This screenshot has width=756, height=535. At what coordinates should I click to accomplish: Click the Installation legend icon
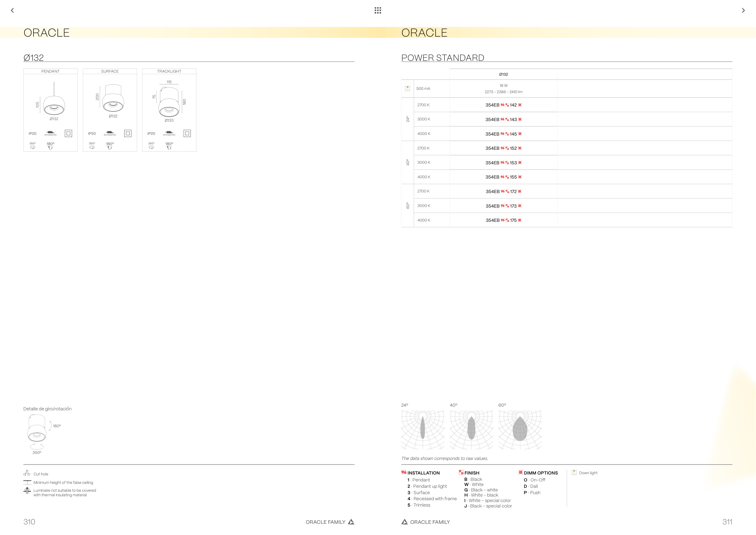point(404,472)
